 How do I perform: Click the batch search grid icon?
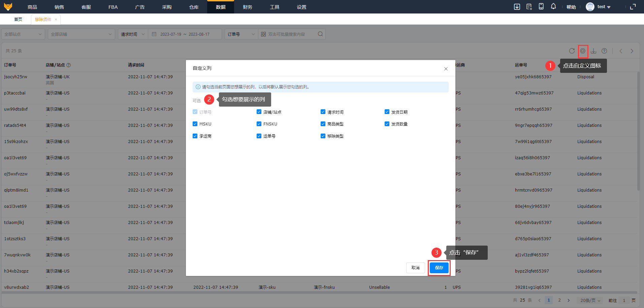click(x=263, y=34)
